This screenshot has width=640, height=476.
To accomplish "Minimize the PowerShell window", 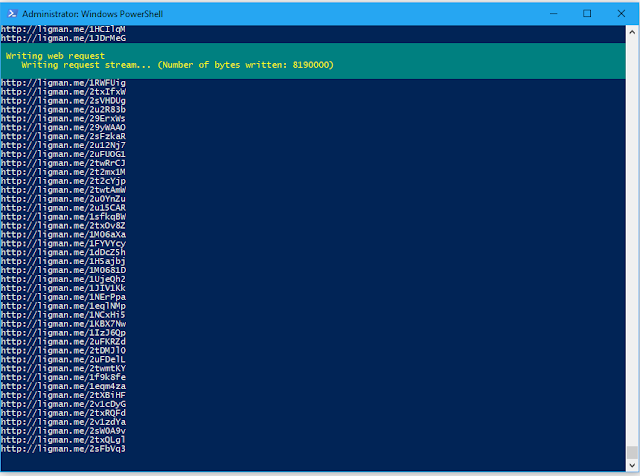I will click(553, 13).
